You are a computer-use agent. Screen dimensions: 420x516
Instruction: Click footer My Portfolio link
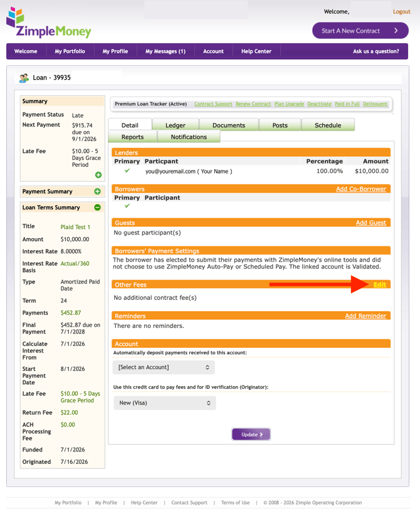point(68,502)
